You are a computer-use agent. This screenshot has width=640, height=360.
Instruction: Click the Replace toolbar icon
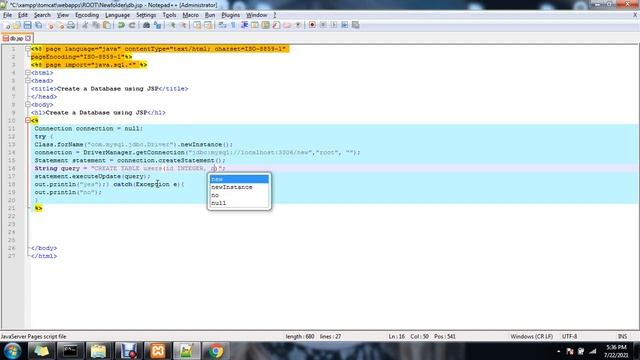coord(157,25)
